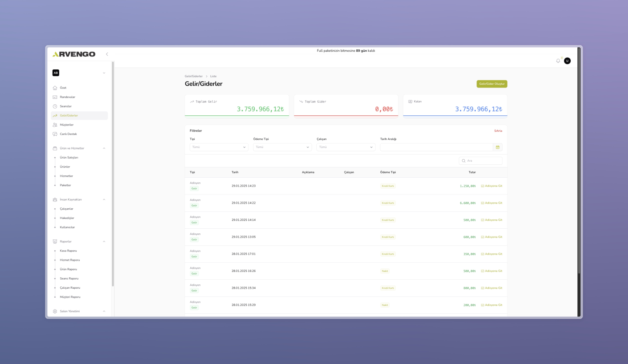Reset filters with the Sıfırla link

tap(498, 131)
